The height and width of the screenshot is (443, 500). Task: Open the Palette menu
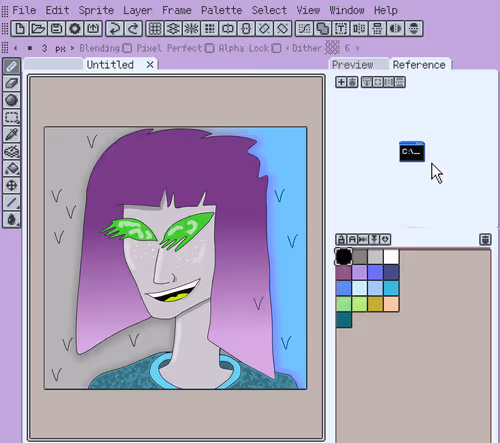click(x=221, y=10)
